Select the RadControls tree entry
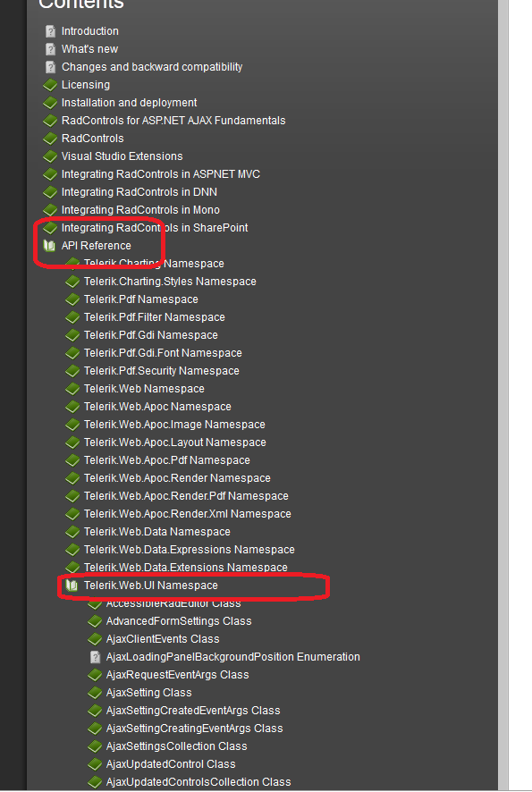 pyautogui.click(x=92, y=139)
